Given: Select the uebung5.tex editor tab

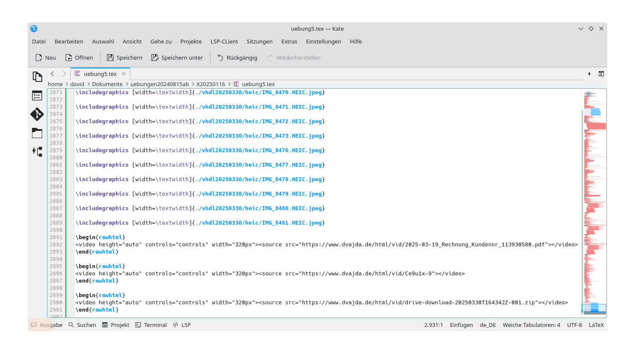Looking at the screenshot, I should (100, 73).
